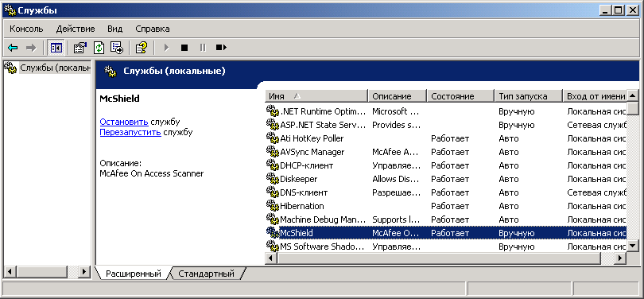Click the Refresh toolbar icon
This screenshot has width=644, height=299.
[99, 48]
